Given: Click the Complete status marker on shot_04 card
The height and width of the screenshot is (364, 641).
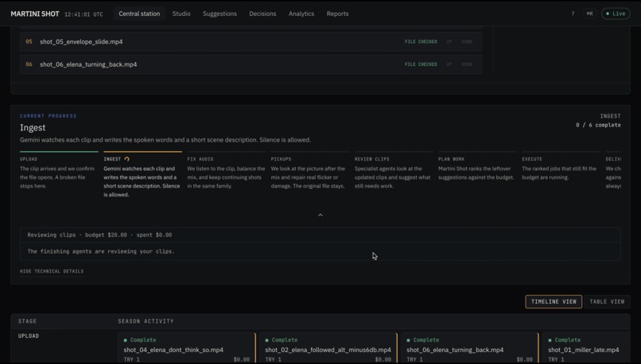Looking at the screenshot, I should click(x=140, y=340).
